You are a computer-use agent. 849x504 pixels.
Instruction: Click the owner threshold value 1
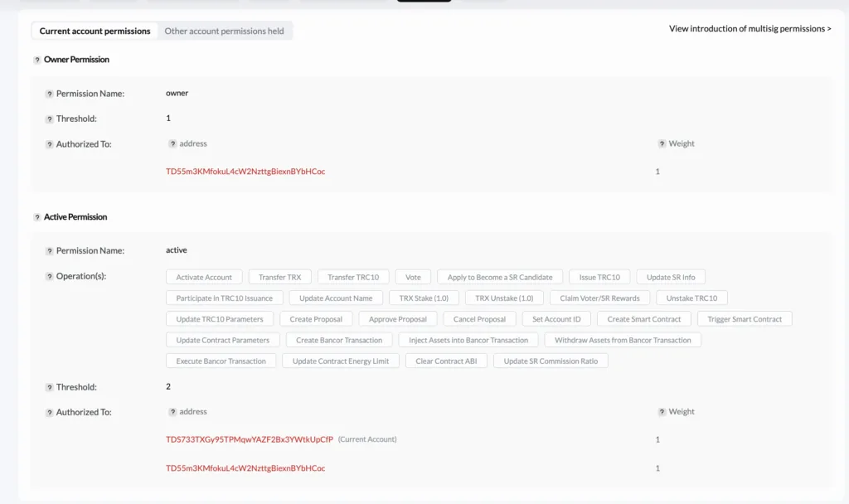point(168,118)
